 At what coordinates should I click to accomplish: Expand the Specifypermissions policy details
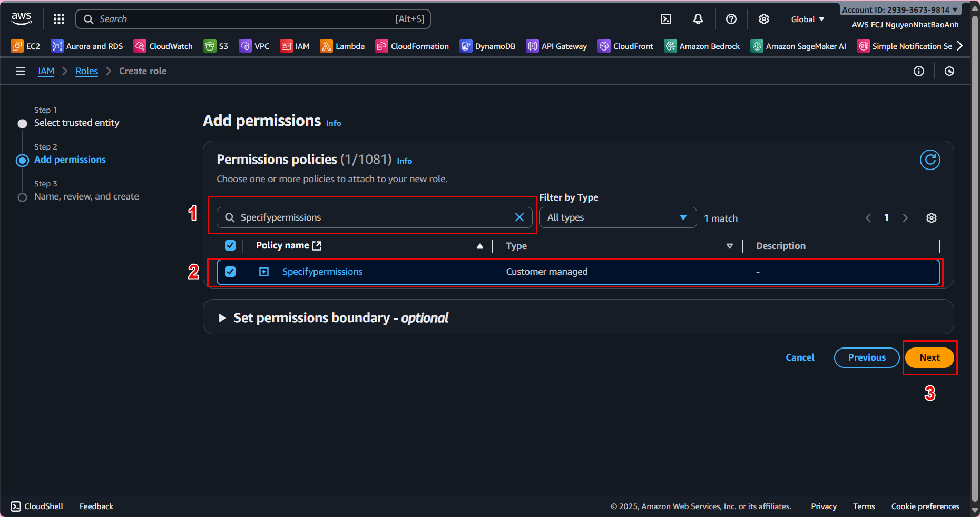click(x=264, y=272)
